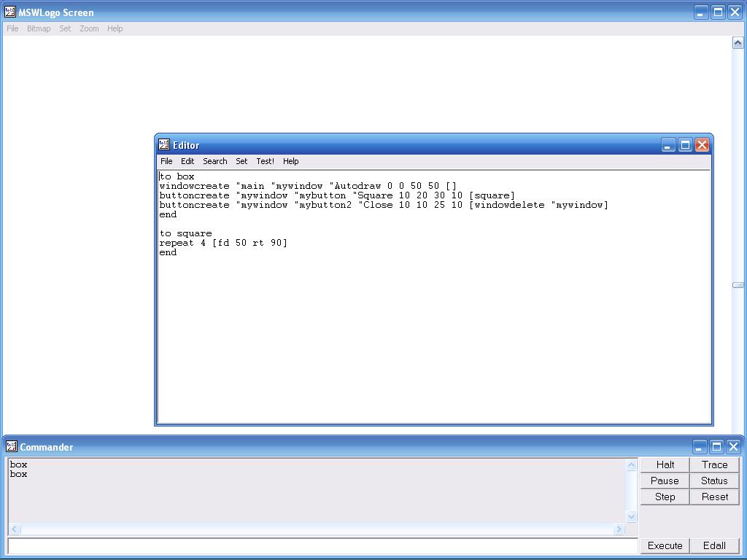Open the Editor Search menu
Screen dimensions: 747x560
tap(215, 161)
